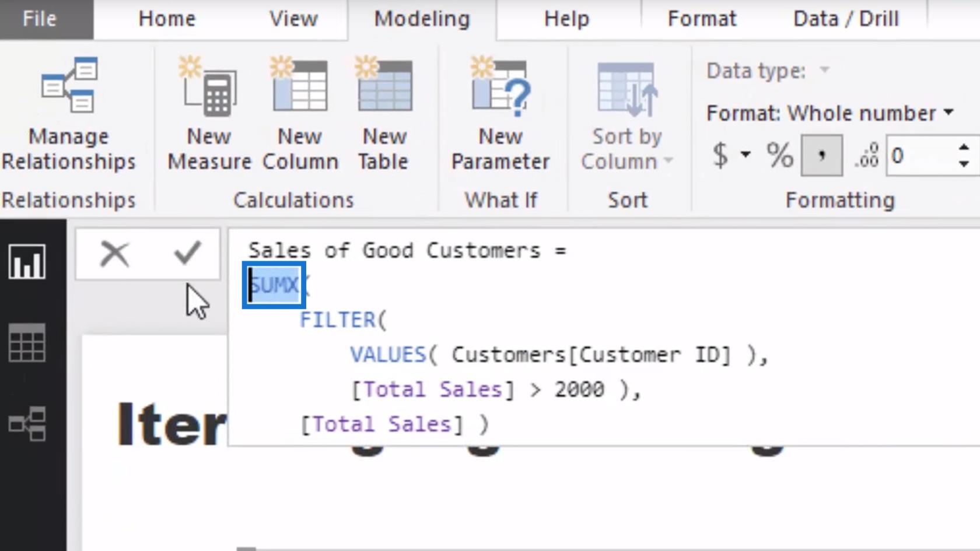Click [Total Sales] on last formula line
The height and width of the screenshot is (551, 980).
[x=382, y=424]
